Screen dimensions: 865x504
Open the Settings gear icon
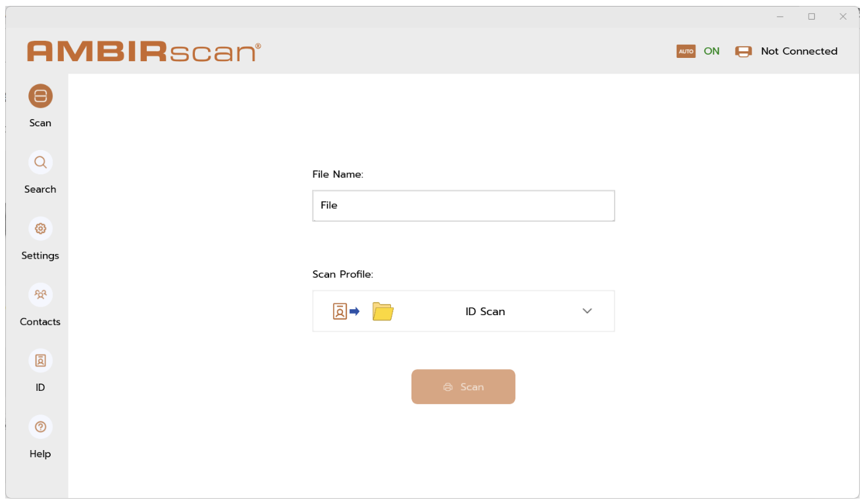click(40, 228)
